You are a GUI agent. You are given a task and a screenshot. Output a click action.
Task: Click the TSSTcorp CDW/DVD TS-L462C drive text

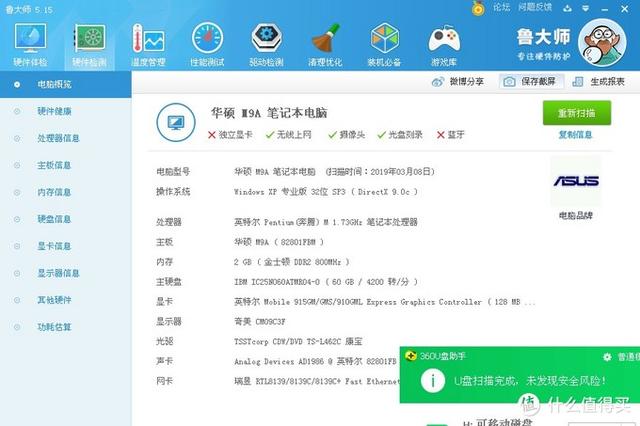tap(298, 341)
